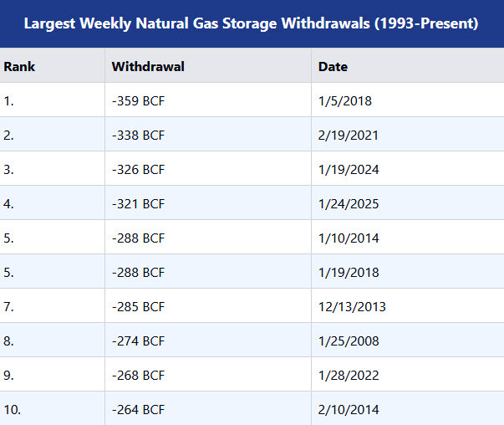Click the Rank column header
Viewport: 504px width, 425px height.
point(19,66)
